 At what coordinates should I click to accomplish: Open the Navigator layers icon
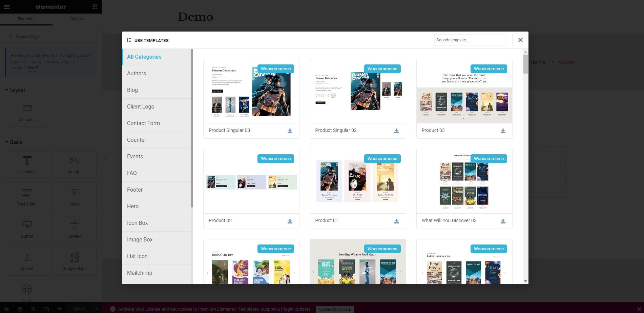pyautogui.click(x=20, y=309)
